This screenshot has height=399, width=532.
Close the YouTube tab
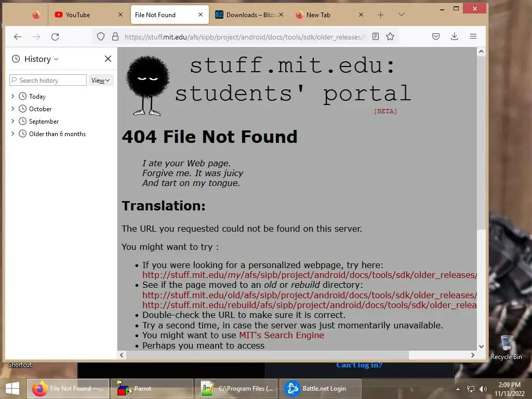[x=121, y=15]
